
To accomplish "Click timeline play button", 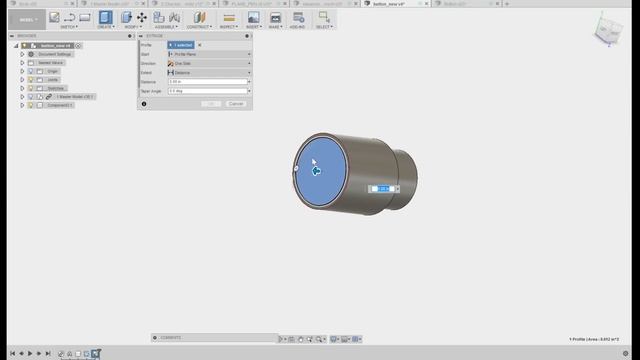I will [x=30, y=353].
